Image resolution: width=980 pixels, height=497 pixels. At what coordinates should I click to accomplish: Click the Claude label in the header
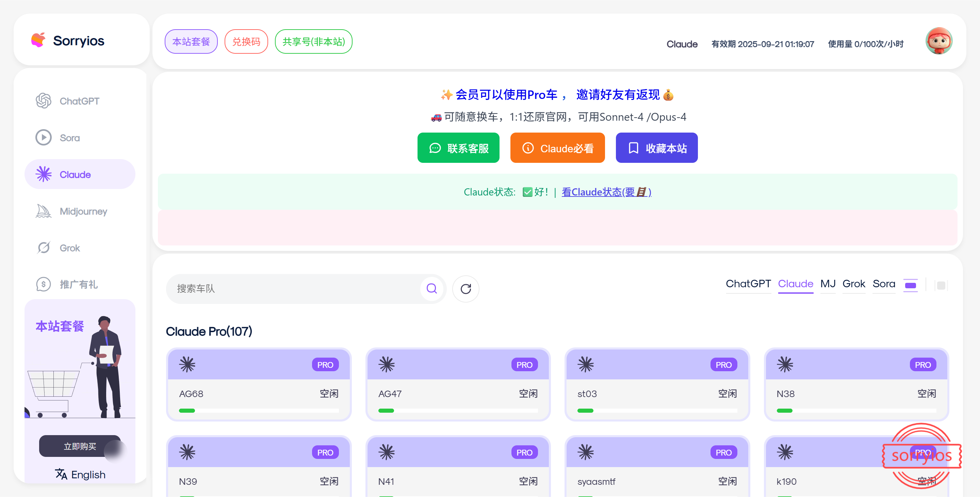682,44
